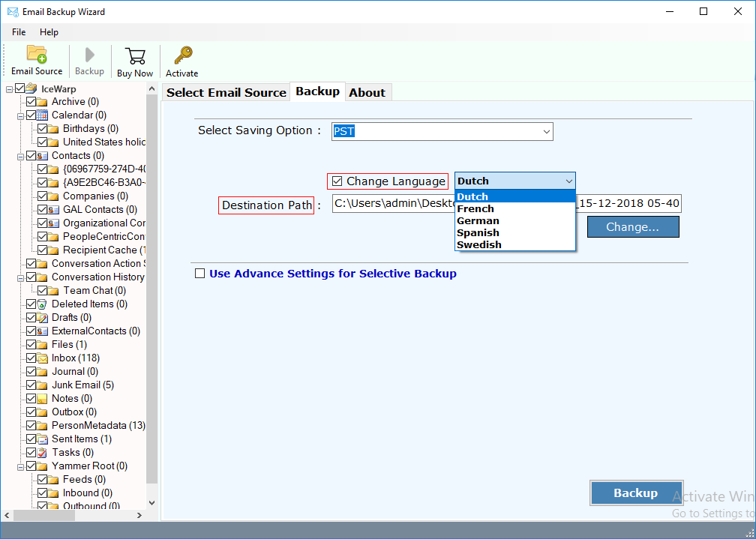Click the Calendar folder icon
The image size is (756, 539).
43,115
